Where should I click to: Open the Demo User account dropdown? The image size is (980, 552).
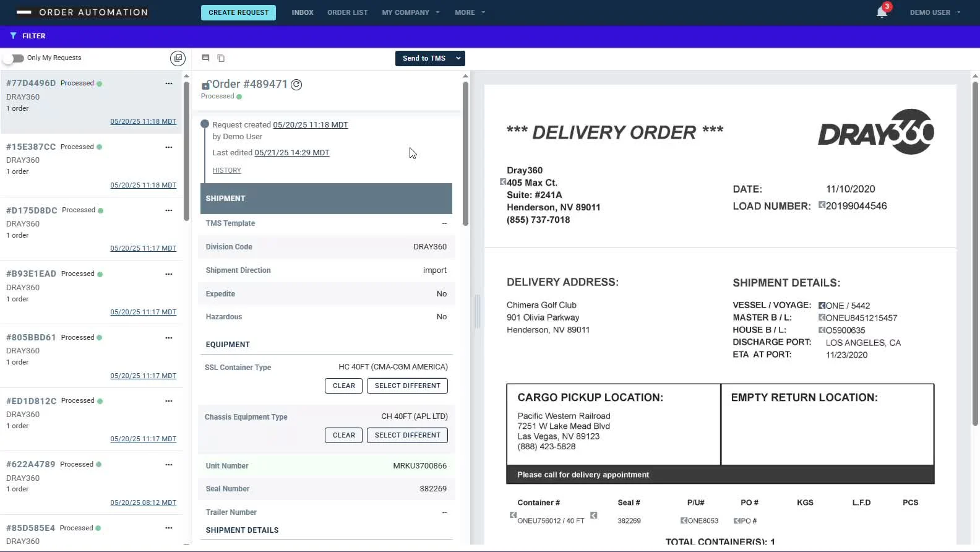click(935, 12)
